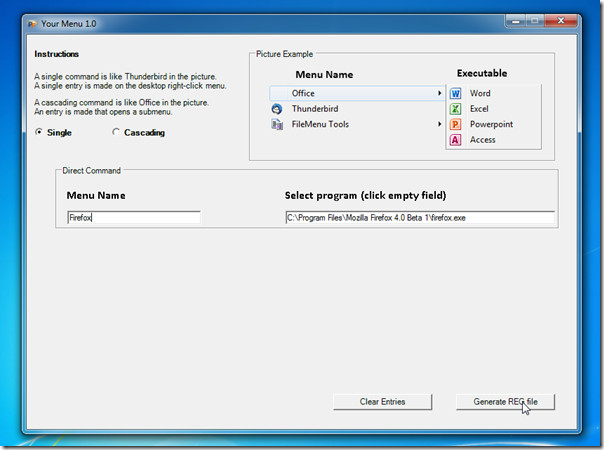604x450 pixels.
Task: Select the Single radio button
Action: pos(39,132)
